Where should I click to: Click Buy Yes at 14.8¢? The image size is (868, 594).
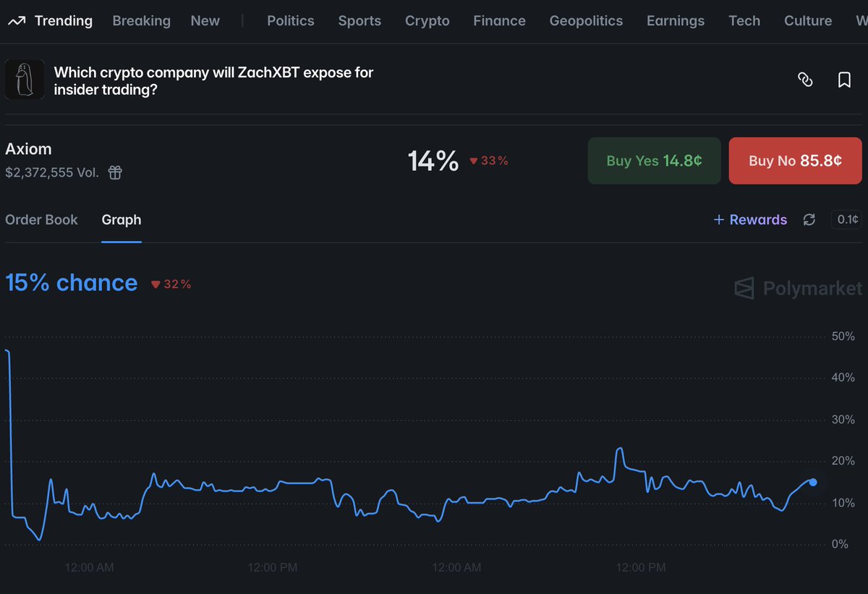click(x=654, y=161)
